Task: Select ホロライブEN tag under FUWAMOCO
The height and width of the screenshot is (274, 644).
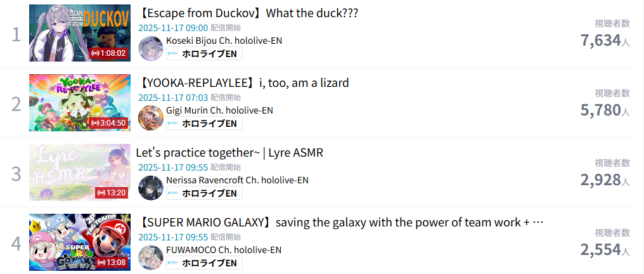Action: coord(204,263)
